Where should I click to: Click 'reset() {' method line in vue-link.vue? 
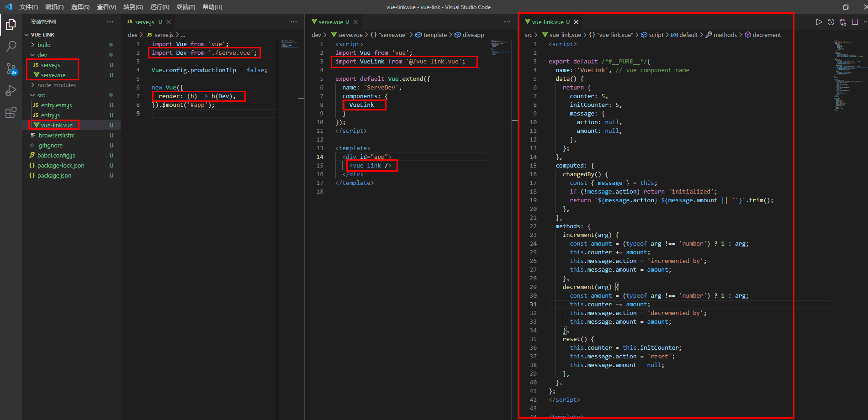click(578, 339)
